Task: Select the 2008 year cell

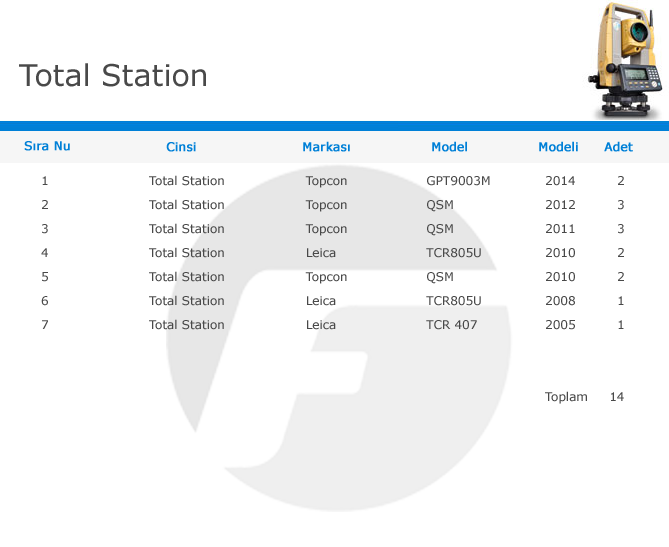Action: [x=560, y=301]
